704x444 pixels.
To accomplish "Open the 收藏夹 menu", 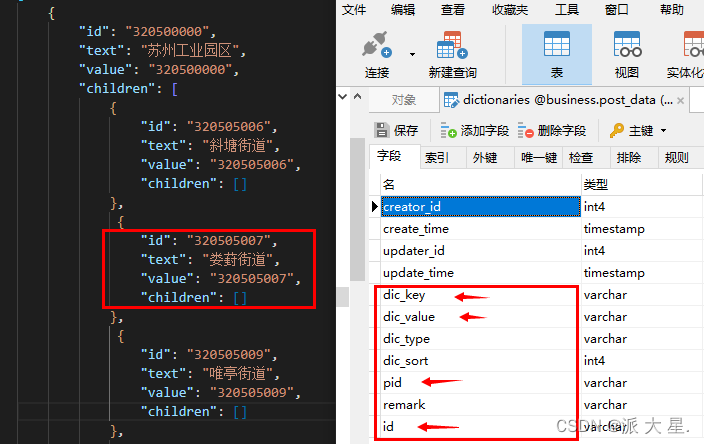I will [x=510, y=9].
